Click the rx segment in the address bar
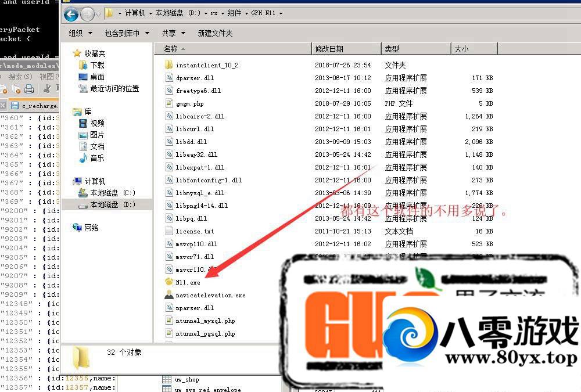The image size is (581, 392). tap(214, 13)
